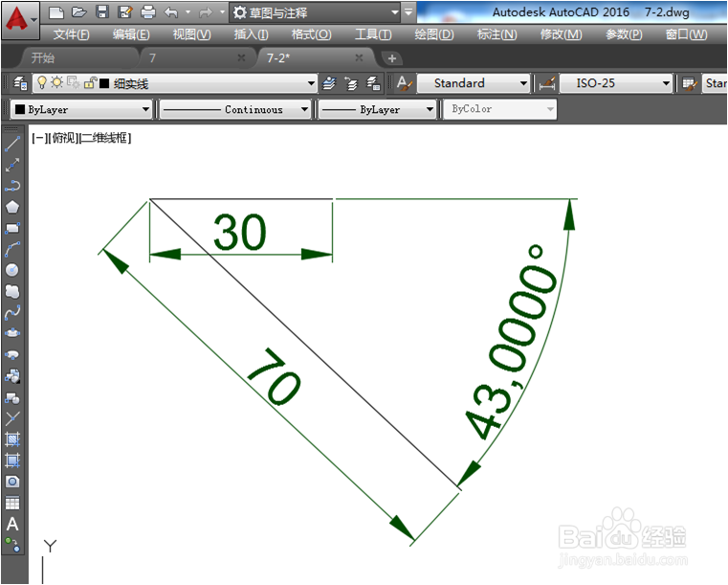This screenshot has height=585, width=728.
Task: Open the Layer States Manager icon
Action: [x=374, y=83]
